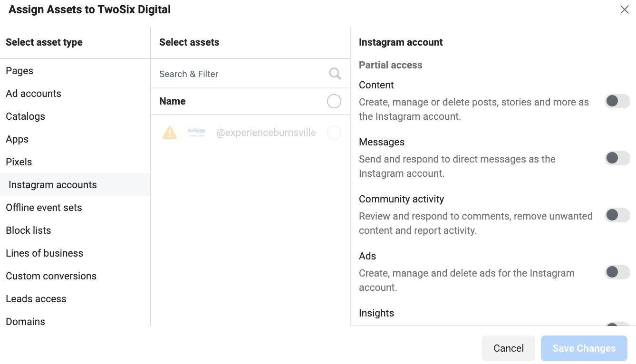
Task: Enable the Content permission toggle
Action: [617, 101]
